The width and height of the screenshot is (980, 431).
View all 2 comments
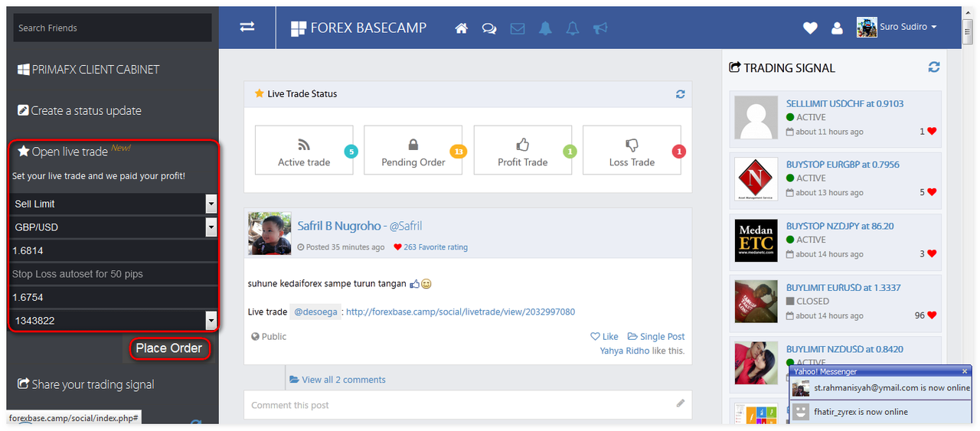[338, 380]
